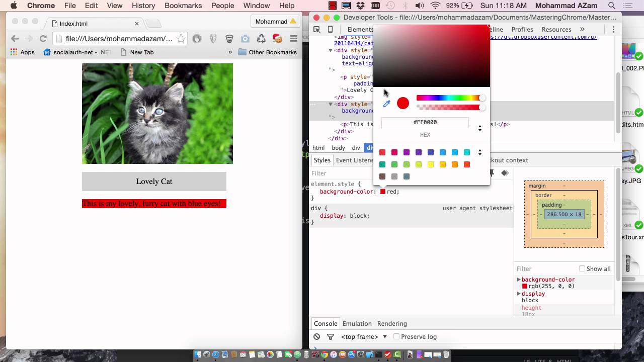Image resolution: width=644 pixels, height=362 pixels.
Task: Open the stop-hand extension icon
Action: click(197, 39)
